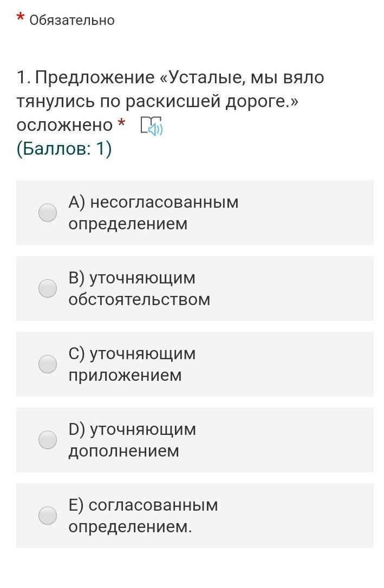Image resolution: width=384 pixels, height=588 pixels.
Task: Click the word 'осложнено' in the question
Action: click(64, 125)
